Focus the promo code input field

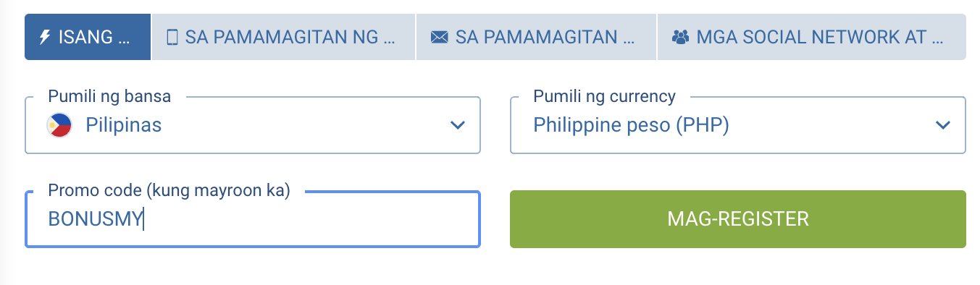pos(253,219)
